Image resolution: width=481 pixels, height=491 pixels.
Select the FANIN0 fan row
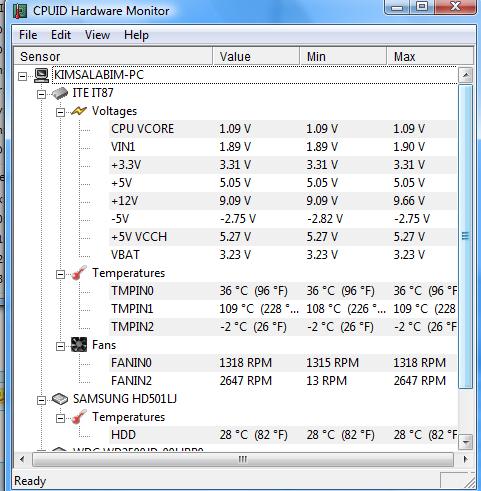(x=283, y=363)
